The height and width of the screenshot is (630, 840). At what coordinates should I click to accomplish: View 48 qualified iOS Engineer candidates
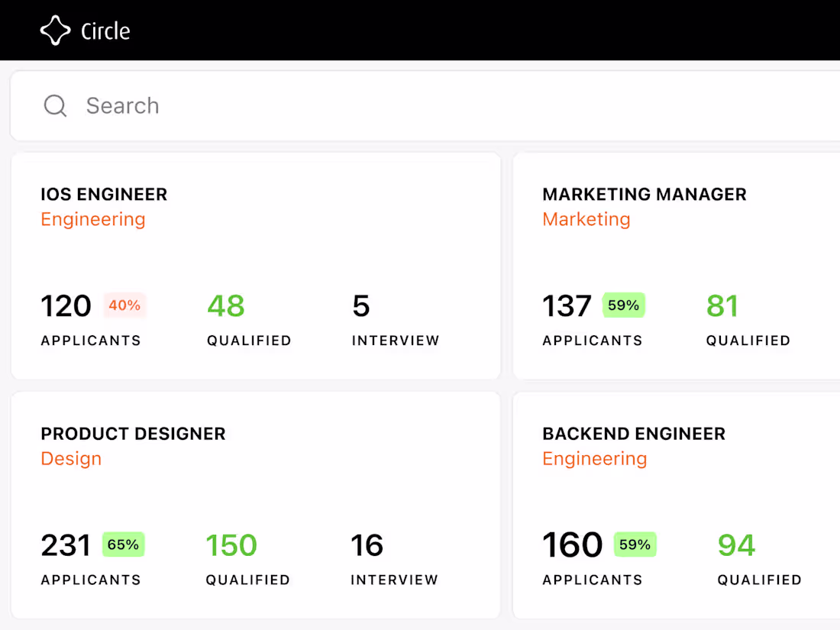pyautogui.click(x=226, y=306)
